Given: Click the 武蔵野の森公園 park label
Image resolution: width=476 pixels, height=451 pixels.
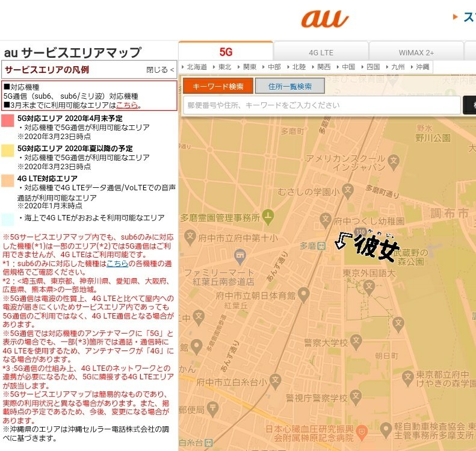Looking at the screenshot, I should (411, 257).
